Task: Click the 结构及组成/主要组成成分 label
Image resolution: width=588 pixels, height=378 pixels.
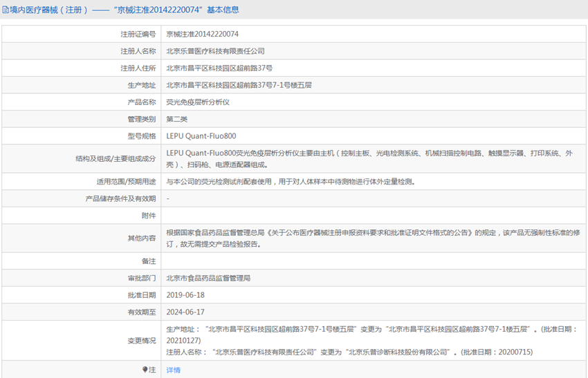Action: click(x=116, y=159)
